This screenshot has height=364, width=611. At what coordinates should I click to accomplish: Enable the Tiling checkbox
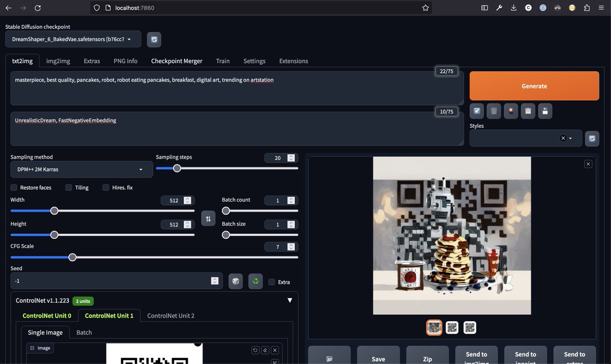coord(69,187)
